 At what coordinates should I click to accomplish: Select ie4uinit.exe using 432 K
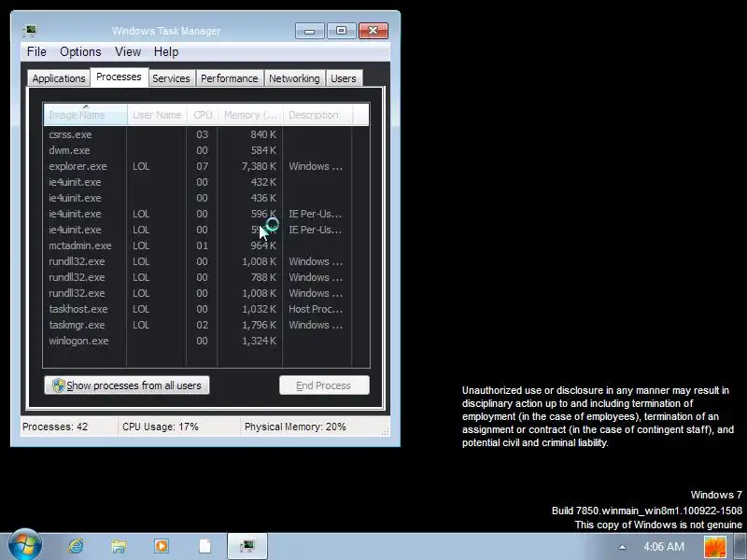click(x=206, y=182)
